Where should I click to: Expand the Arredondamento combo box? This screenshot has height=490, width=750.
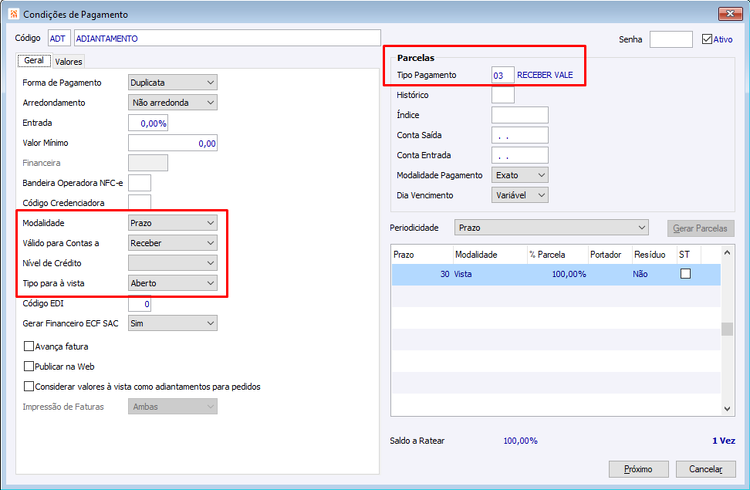173,102
